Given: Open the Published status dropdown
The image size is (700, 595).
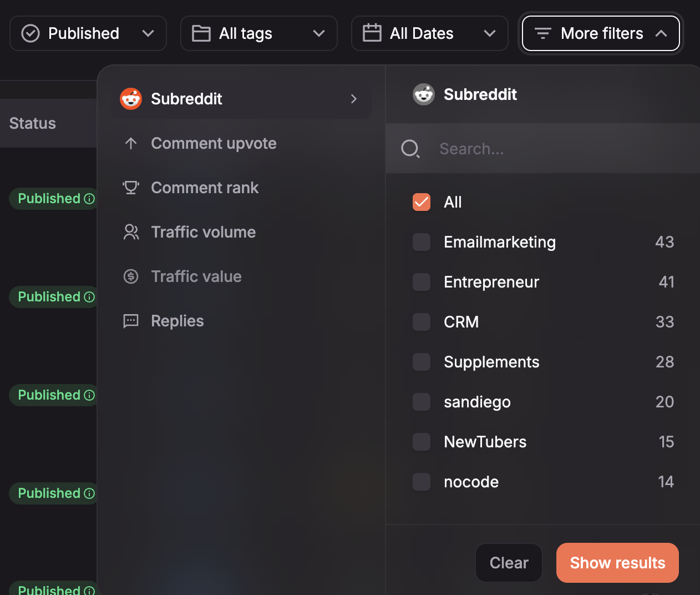Looking at the screenshot, I should pyautogui.click(x=88, y=33).
